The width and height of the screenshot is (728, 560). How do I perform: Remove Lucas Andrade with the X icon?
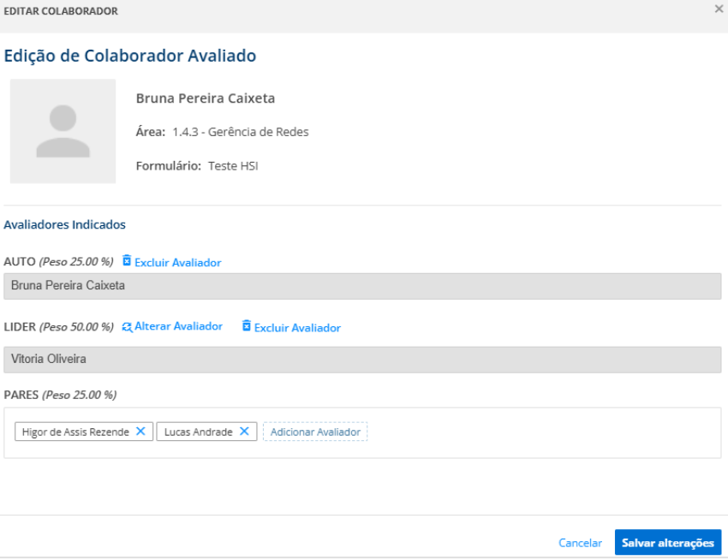click(x=244, y=432)
